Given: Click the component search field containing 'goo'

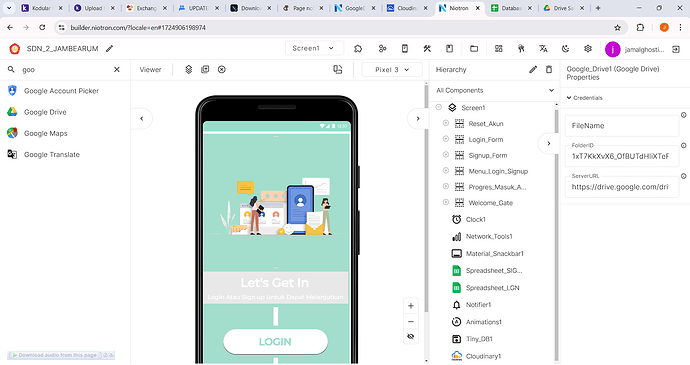Looking at the screenshot, I should tap(66, 70).
